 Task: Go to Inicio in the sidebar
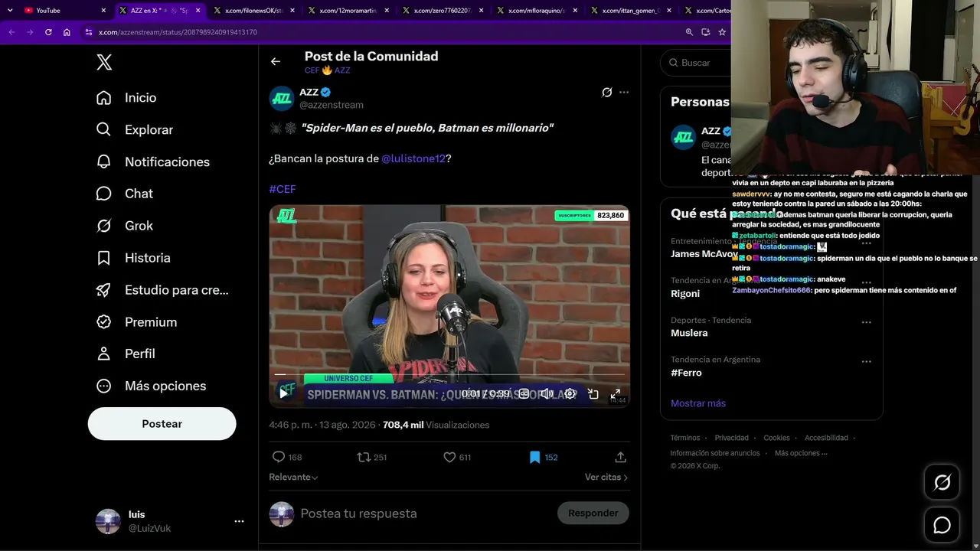point(126,98)
